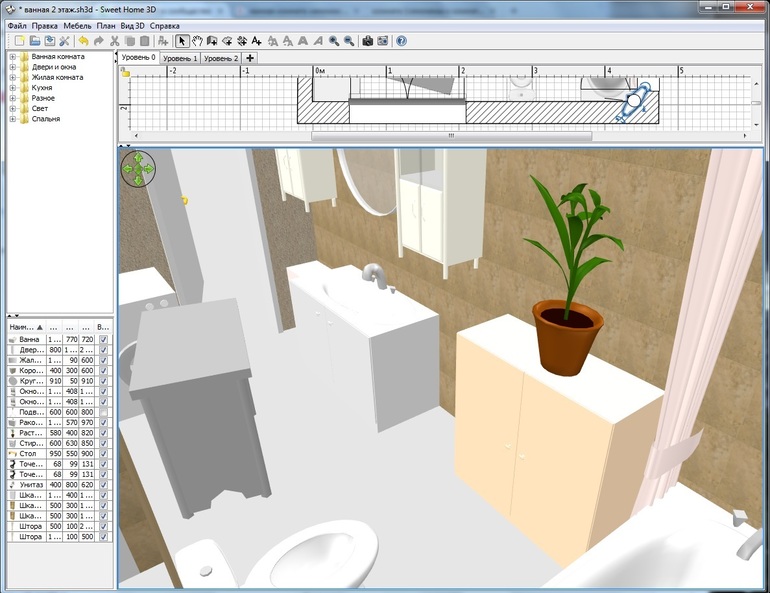Sort furniture by Наим... column header
Screen dimensions: 770x593
coord(23,327)
